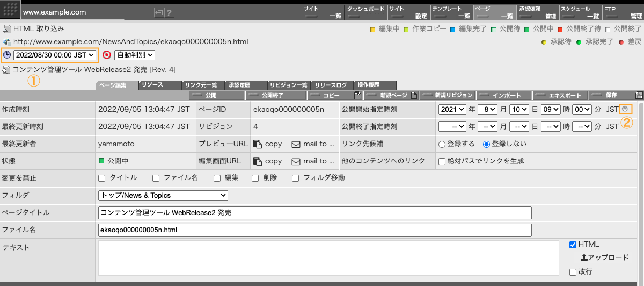Click the 公開 button

tap(217, 95)
